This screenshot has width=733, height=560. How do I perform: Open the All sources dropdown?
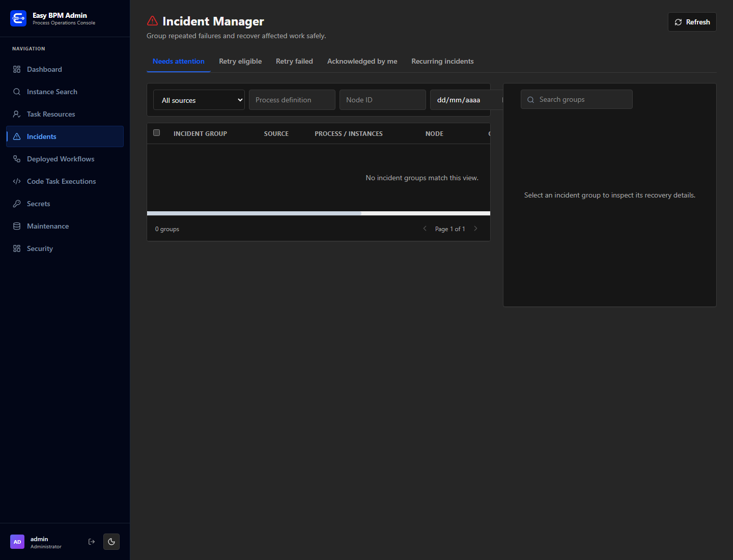point(199,100)
